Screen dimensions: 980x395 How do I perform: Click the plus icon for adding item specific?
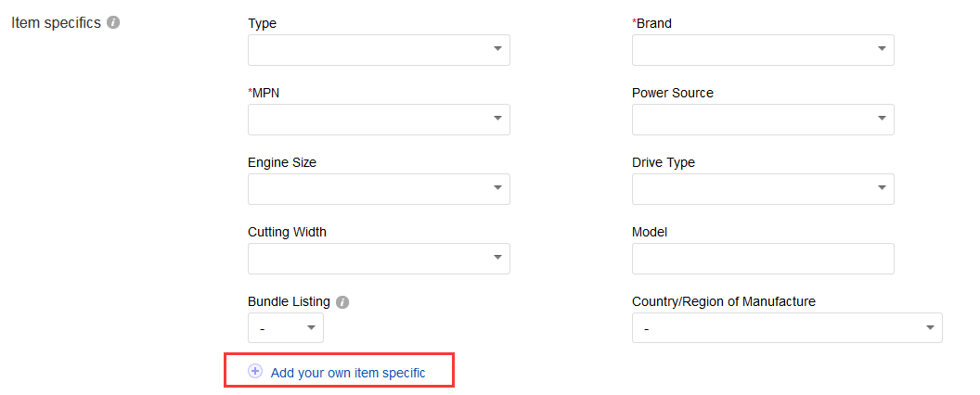coord(255,372)
